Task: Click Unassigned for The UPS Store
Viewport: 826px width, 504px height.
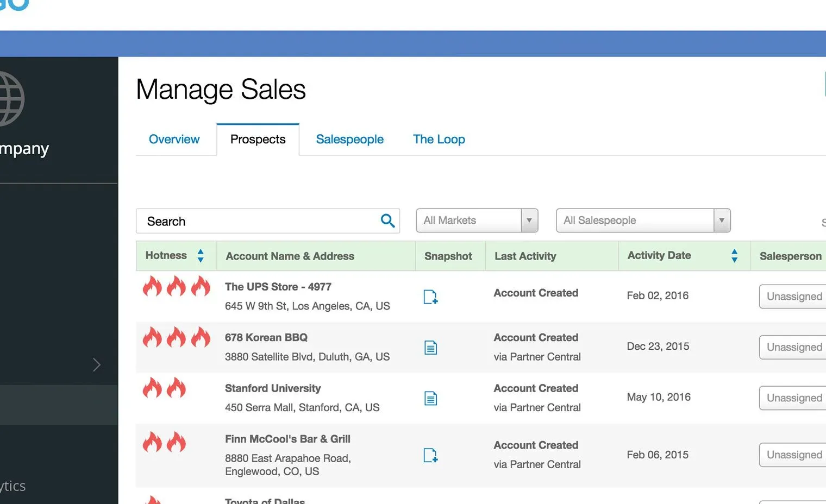Action: coord(793,297)
